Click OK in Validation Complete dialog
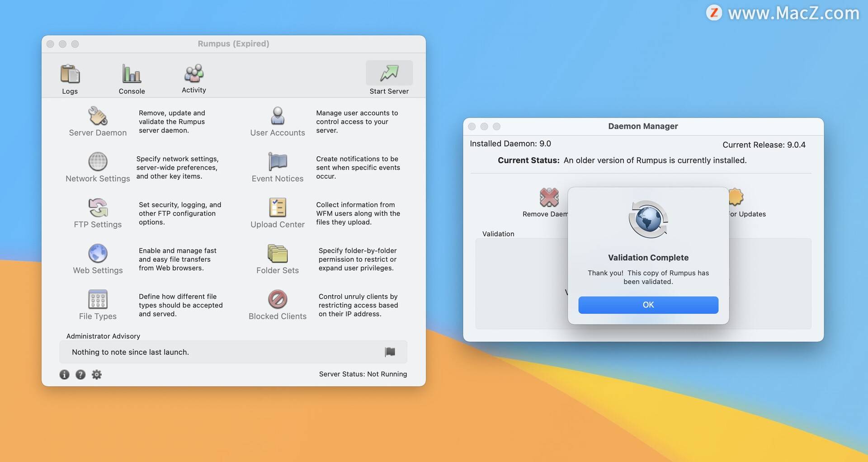This screenshot has width=868, height=462. coord(648,305)
